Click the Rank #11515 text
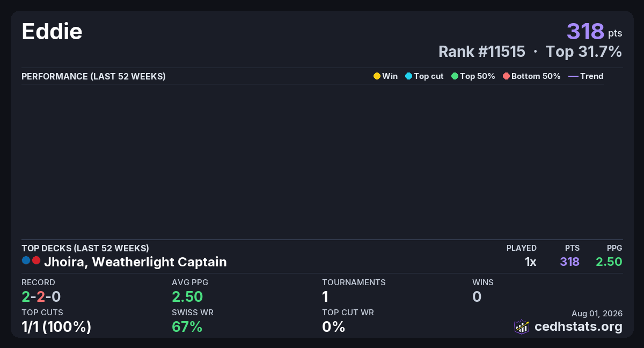The height and width of the screenshot is (348, 644). click(482, 52)
